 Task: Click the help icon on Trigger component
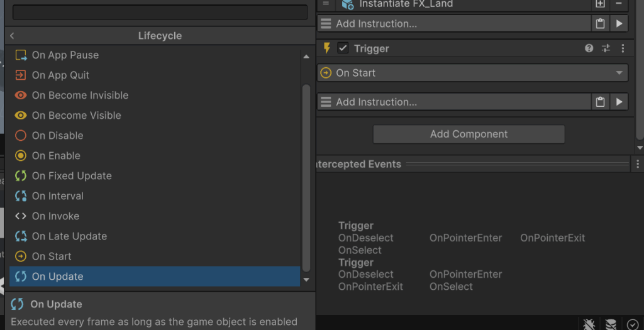(589, 48)
